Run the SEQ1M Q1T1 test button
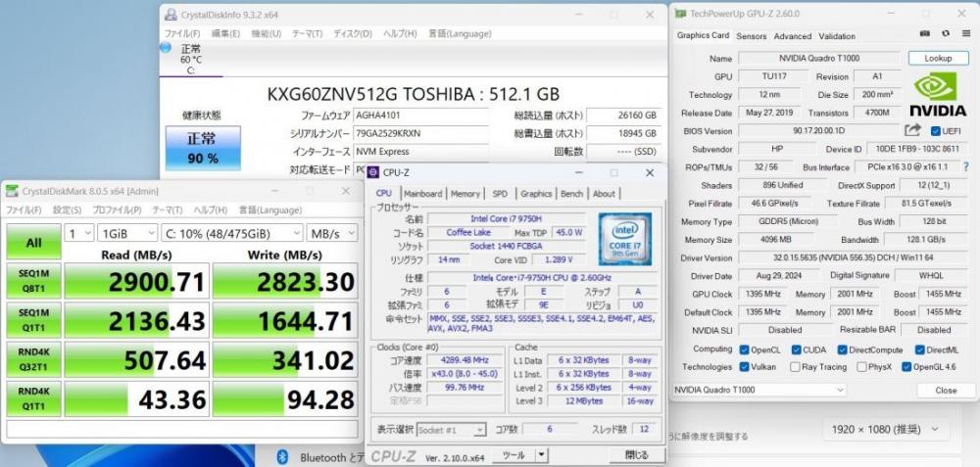 33,320
